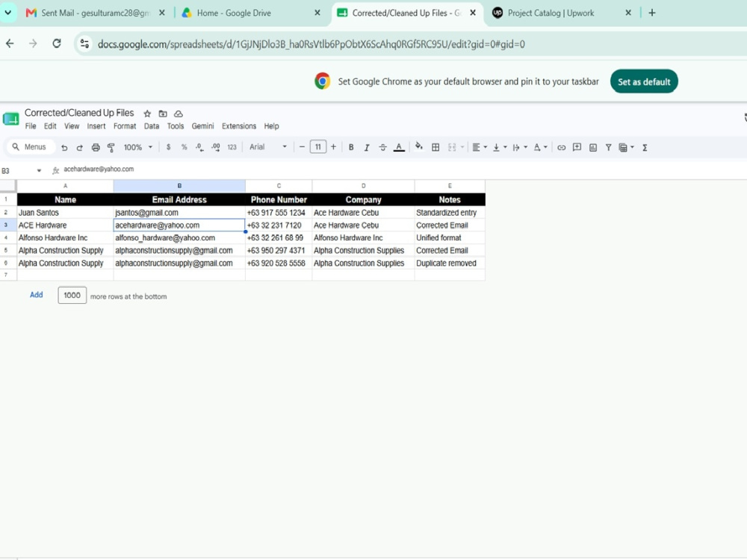Open the zoom 100% dropdown

point(137,148)
